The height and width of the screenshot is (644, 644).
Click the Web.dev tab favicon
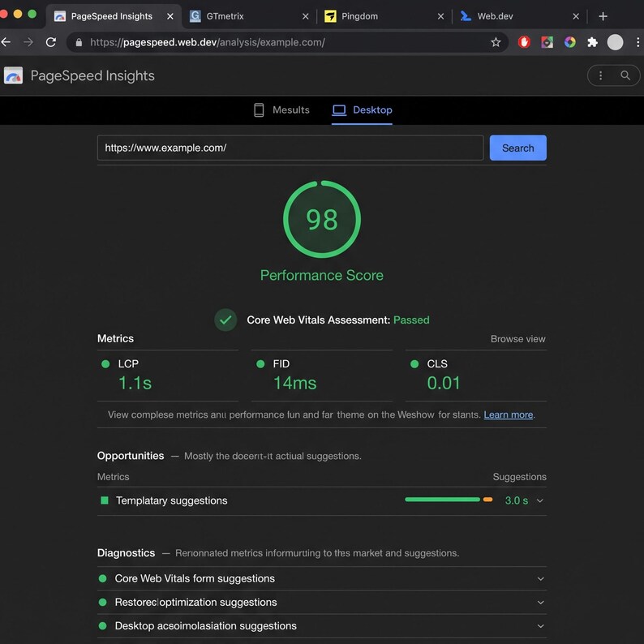click(466, 16)
